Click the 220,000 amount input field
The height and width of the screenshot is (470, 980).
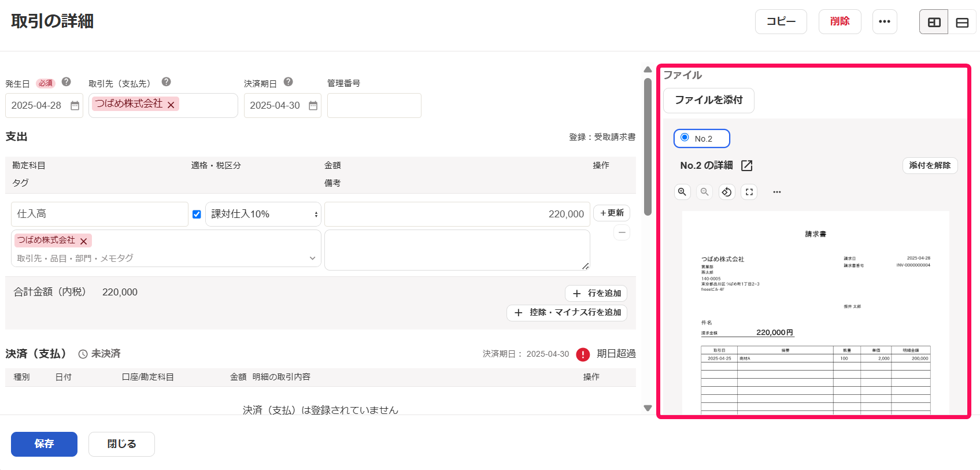point(457,214)
